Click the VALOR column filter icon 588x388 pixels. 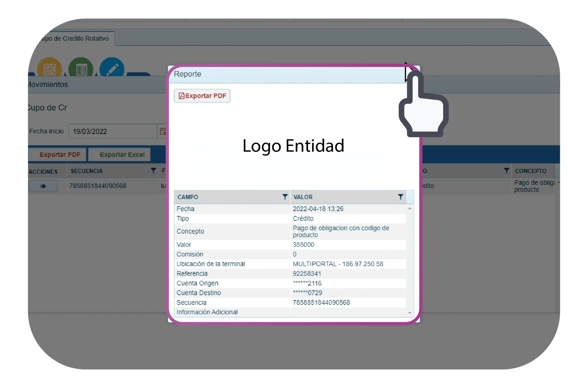pyautogui.click(x=401, y=197)
